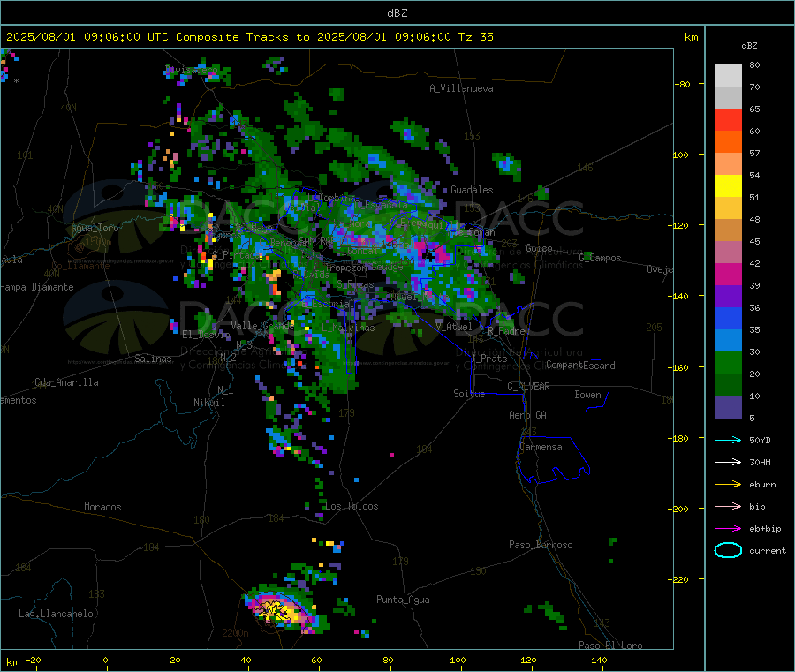Click the pink bip arrow legend icon
The width and height of the screenshot is (795, 672).
[x=728, y=506]
